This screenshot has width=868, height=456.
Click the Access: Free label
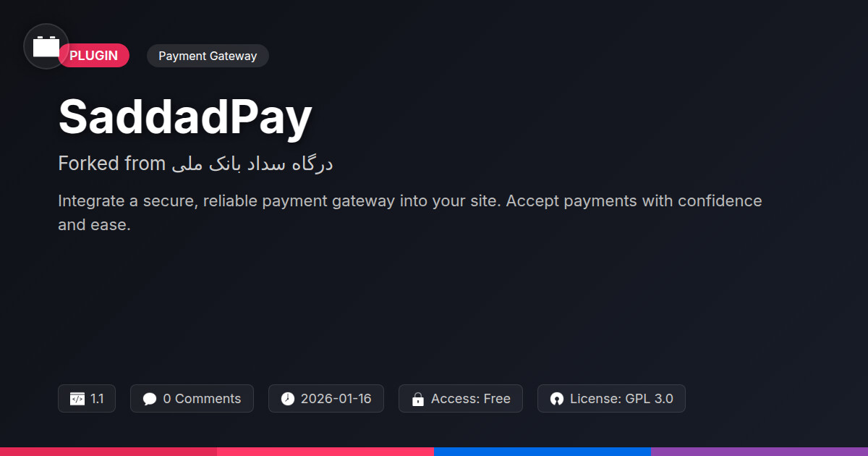pyautogui.click(x=471, y=399)
